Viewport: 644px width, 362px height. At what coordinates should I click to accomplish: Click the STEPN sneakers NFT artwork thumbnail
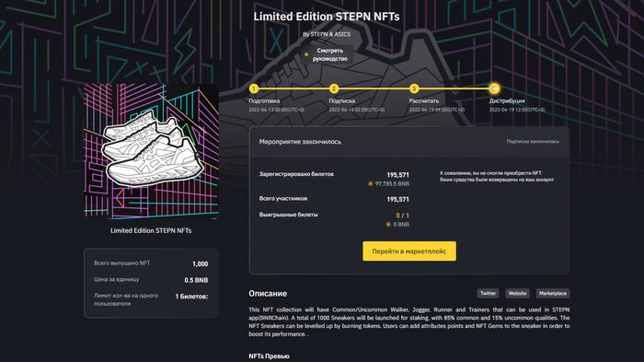click(151, 151)
